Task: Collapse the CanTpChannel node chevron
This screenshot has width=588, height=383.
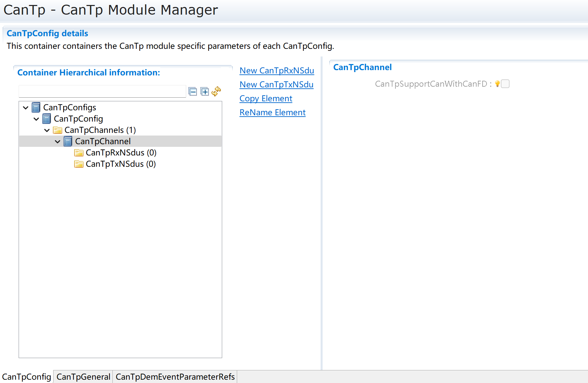Action: tap(58, 142)
